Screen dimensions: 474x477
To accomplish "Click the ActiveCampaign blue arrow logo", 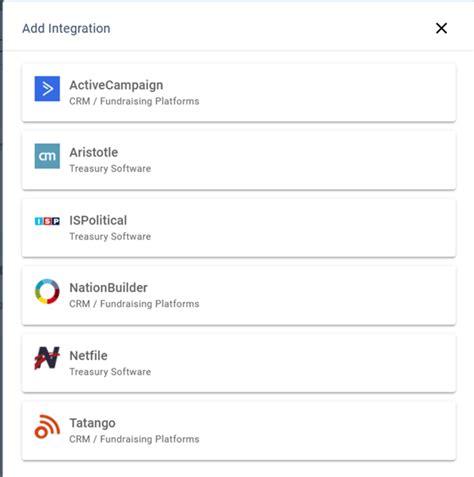I will point(47,89).
